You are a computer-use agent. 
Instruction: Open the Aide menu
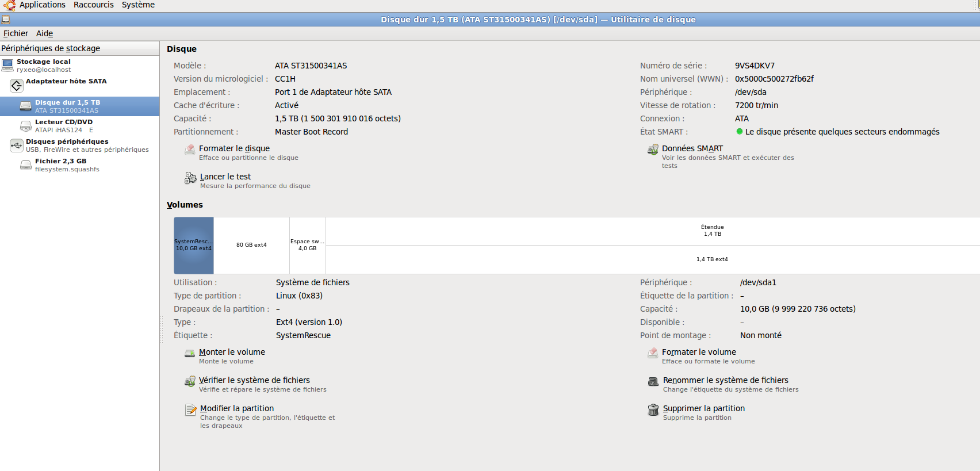click(44, 33)
